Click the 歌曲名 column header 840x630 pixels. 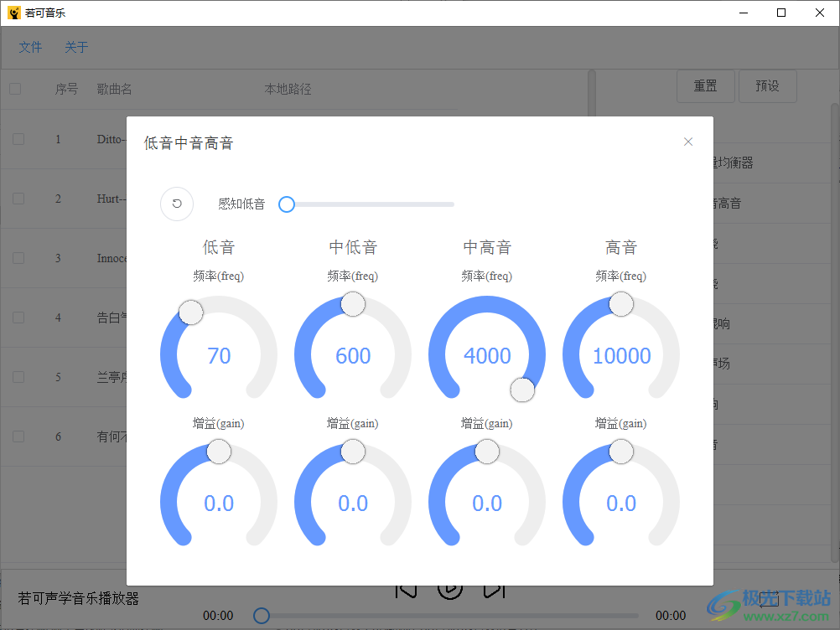pos(114,89)
